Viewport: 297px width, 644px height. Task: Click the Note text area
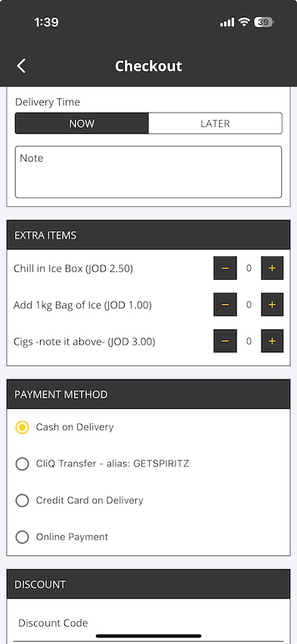[x=148, y=172]
